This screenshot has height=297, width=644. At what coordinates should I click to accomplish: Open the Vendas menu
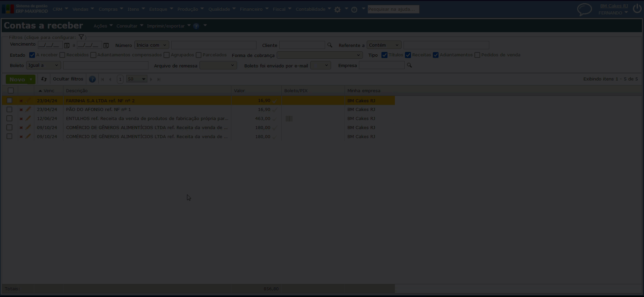[83, 9]
